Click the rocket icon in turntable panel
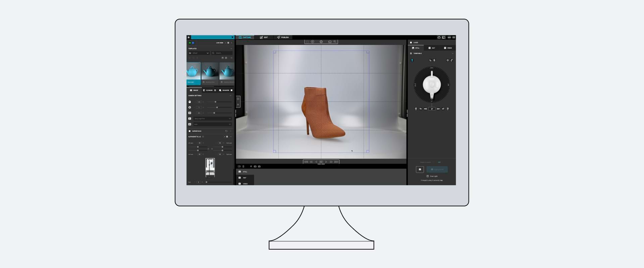This screenshot has height=268, width=644. pos(451,60)
